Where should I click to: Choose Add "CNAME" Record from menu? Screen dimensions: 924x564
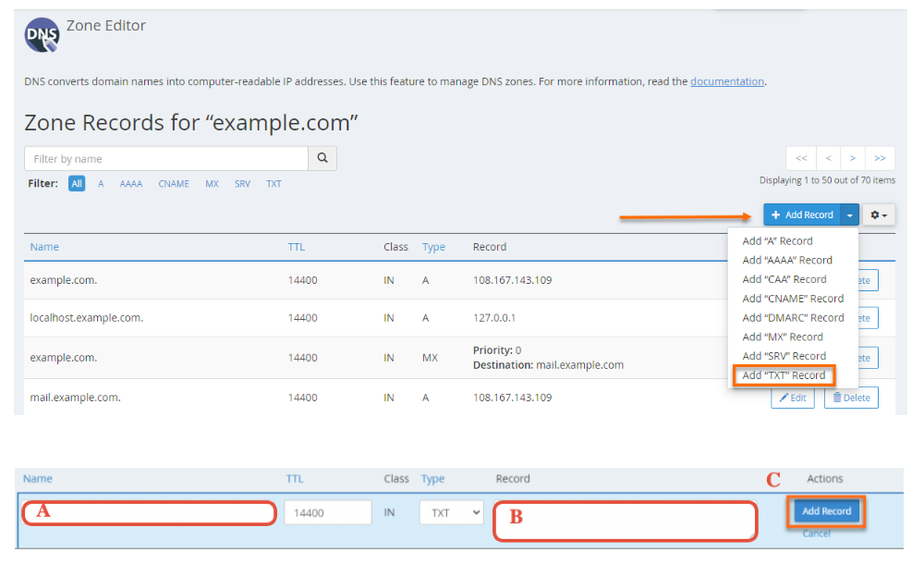(x=793, y=299)
